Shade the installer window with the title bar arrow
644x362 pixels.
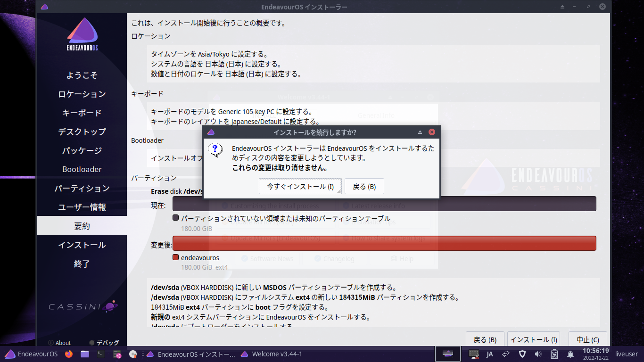coord(562,7)
